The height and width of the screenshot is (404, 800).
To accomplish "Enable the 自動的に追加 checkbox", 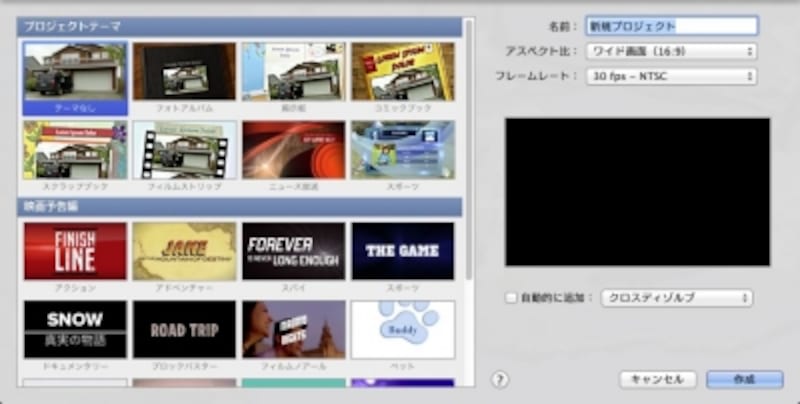I will click(x=511, y=298).
